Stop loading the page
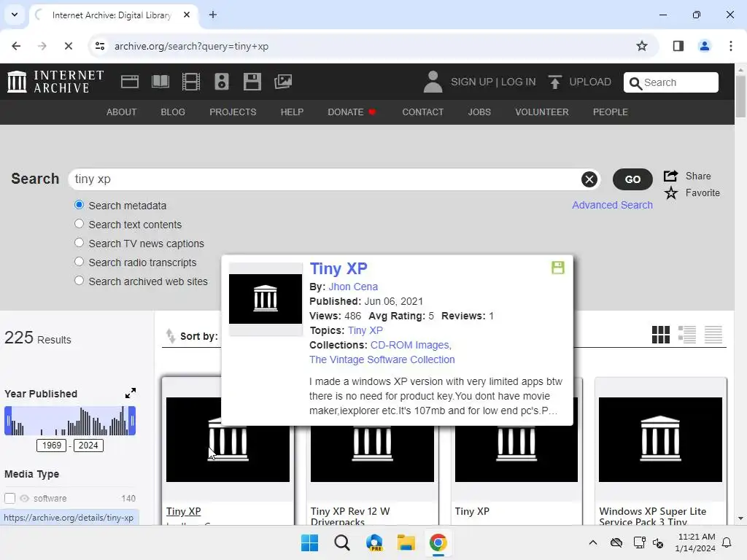 (x=68, y=46)
